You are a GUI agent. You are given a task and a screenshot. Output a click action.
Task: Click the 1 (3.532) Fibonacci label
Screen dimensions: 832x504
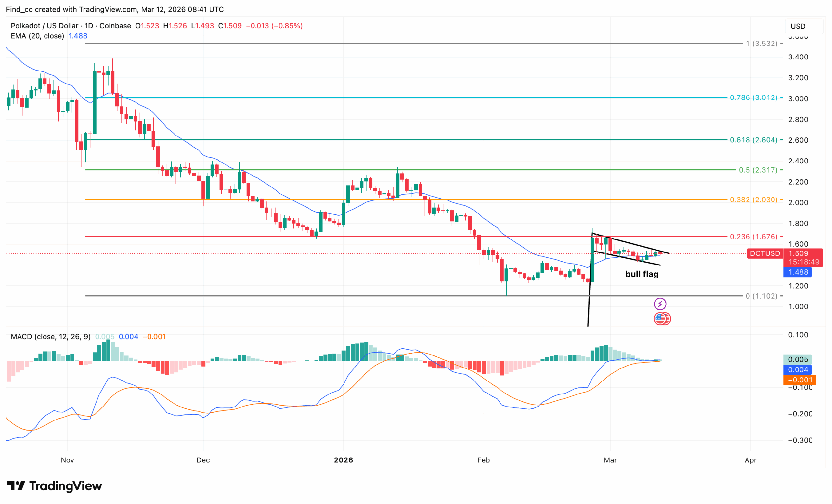pos(761,43)
